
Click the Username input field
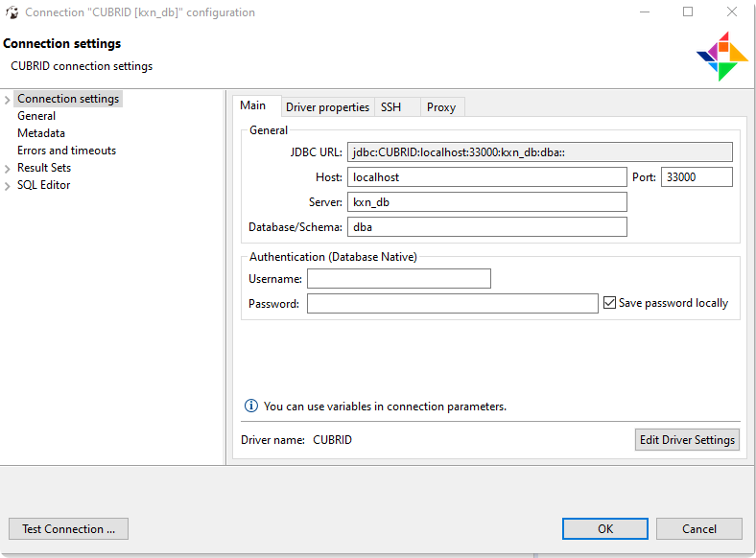point(399,278)
